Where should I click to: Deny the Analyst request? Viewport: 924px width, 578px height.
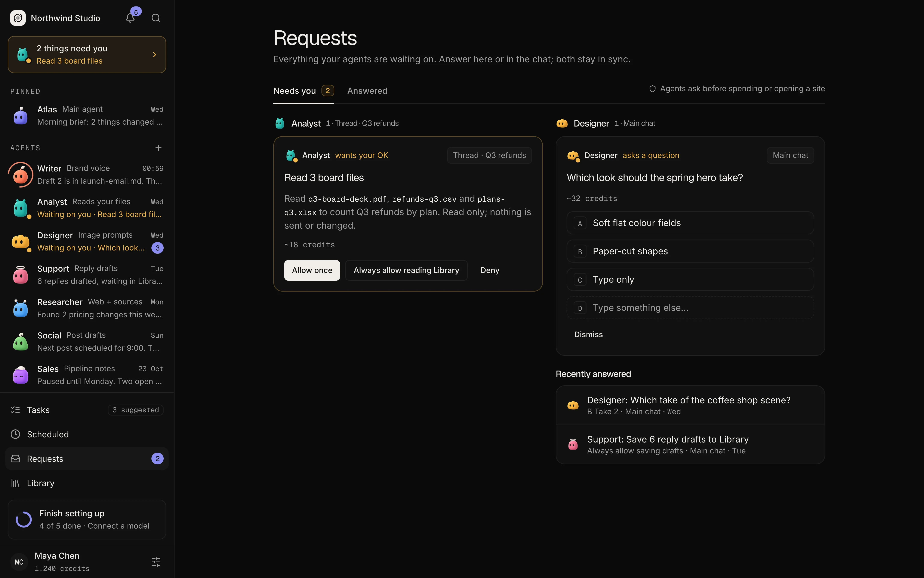(x=490, y=270)
